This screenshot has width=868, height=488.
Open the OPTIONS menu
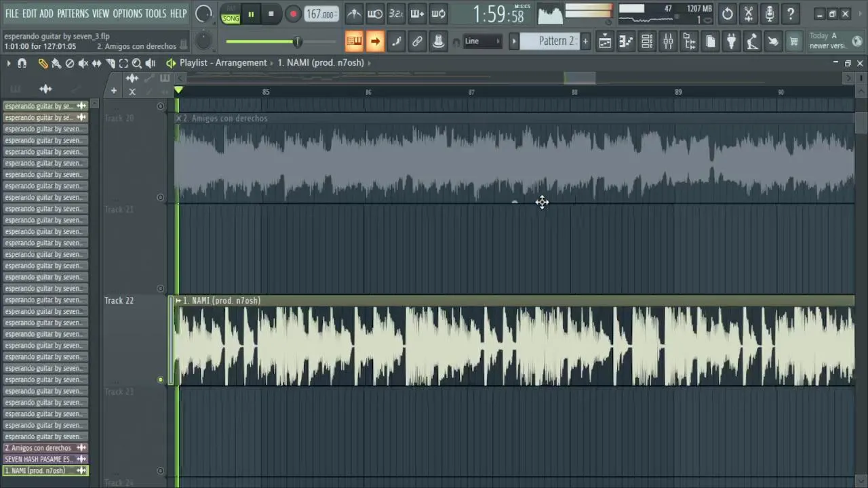click(x=127, y=14)
